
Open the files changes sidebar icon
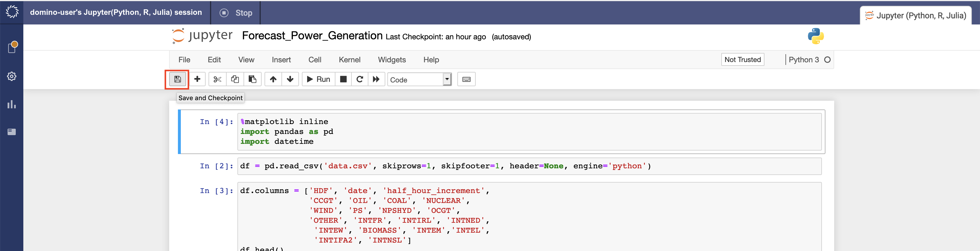12,47
